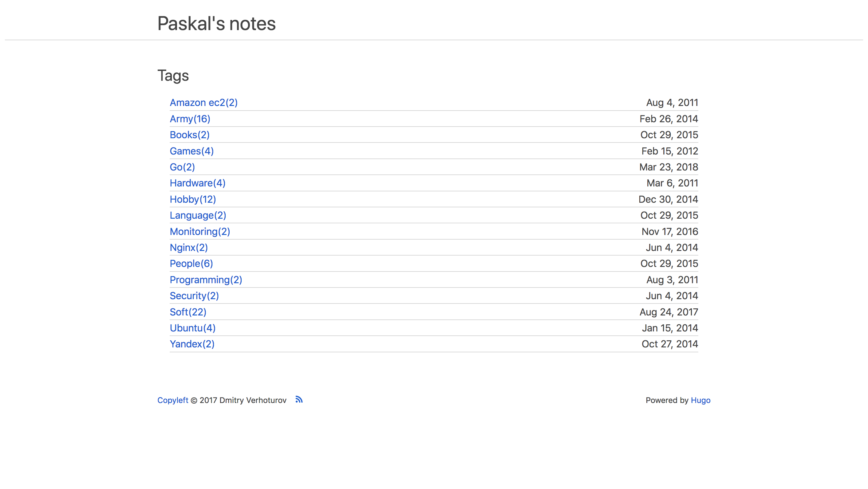View the Ubuntu(4) tag
The width and height of the screenshot is (868, 489).
click(192, 328)
